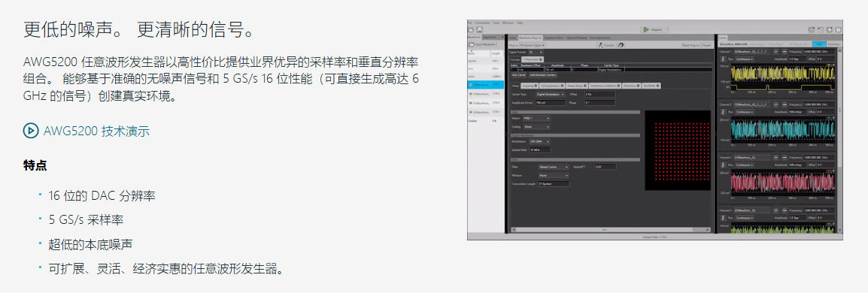This screenshot has width=868, height=293.
Task: Click the Length column header
Action: (496, 53)
